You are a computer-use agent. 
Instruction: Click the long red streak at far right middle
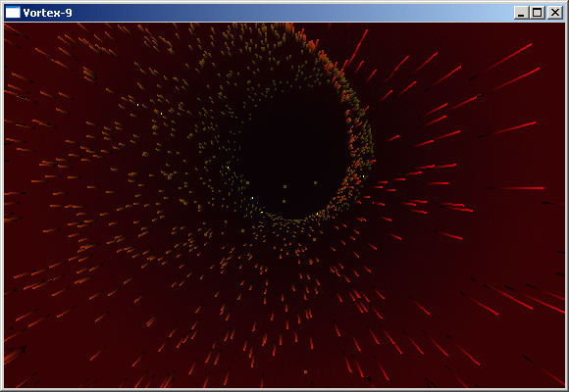[515, 188]
